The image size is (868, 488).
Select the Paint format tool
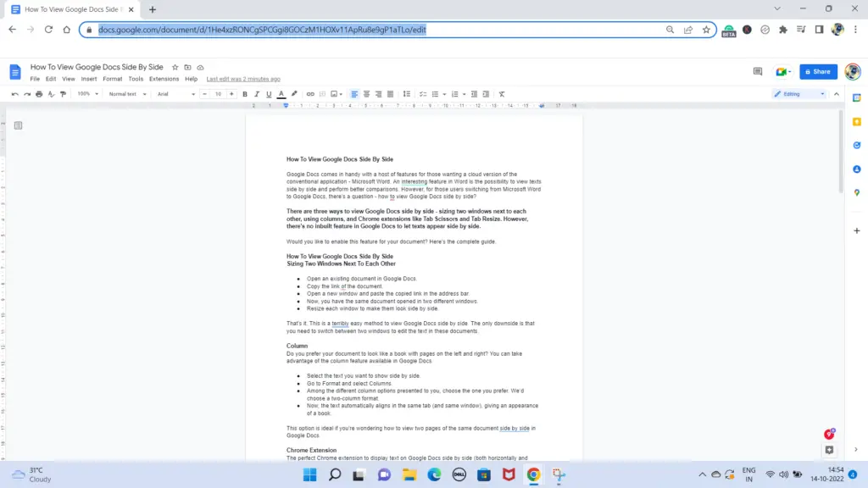click(x=63, y=94)
